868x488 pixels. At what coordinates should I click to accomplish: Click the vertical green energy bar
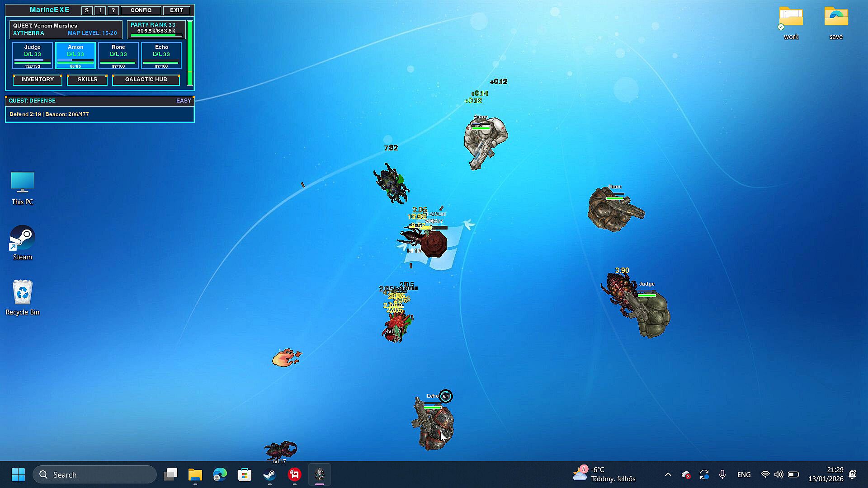[x=190, y=53]
